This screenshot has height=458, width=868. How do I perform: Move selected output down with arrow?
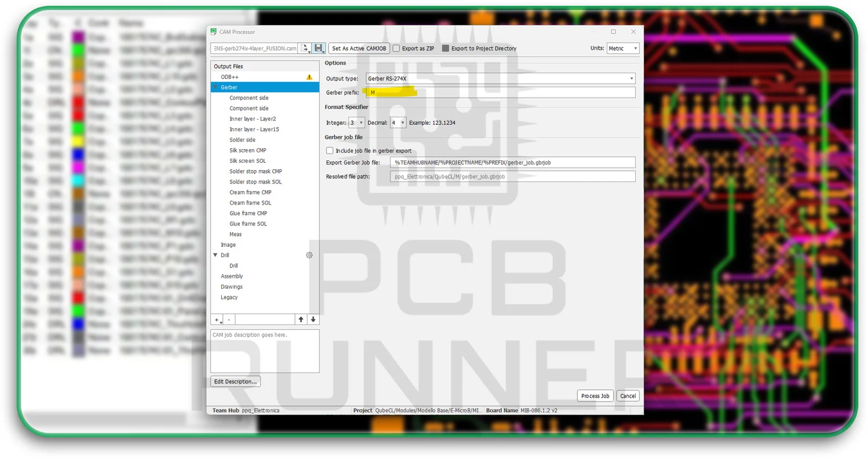click(313, 320)
